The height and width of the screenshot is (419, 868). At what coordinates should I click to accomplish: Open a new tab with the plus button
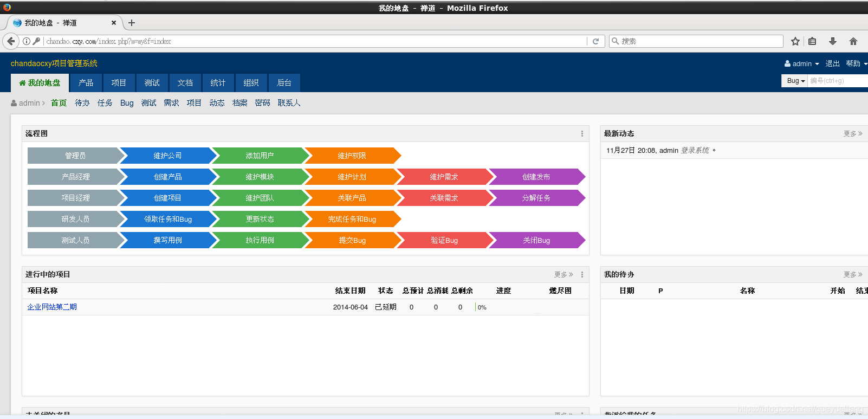[132, 23]
